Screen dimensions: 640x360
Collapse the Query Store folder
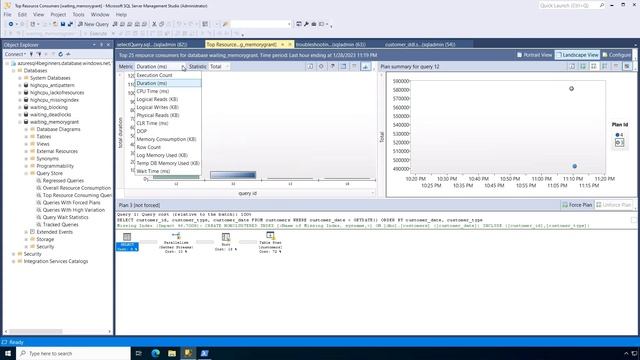pos(27,173)
